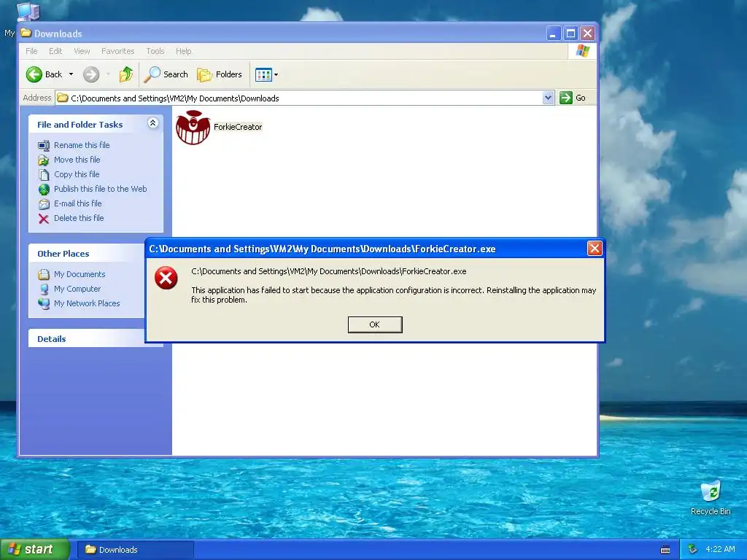Click the Publish to Web globe icon
Screen dimensions: 747x560
point(44,190)
